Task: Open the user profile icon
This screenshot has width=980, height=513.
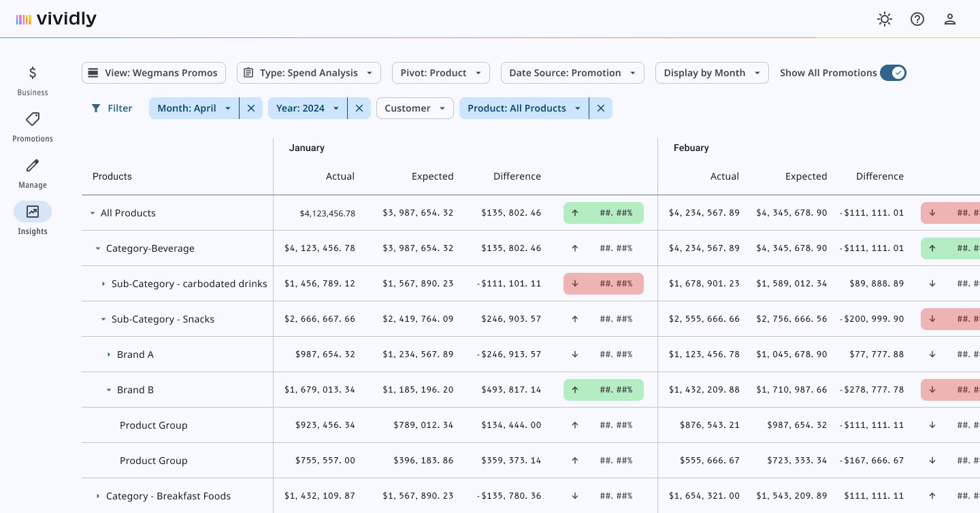Action: 950,19
